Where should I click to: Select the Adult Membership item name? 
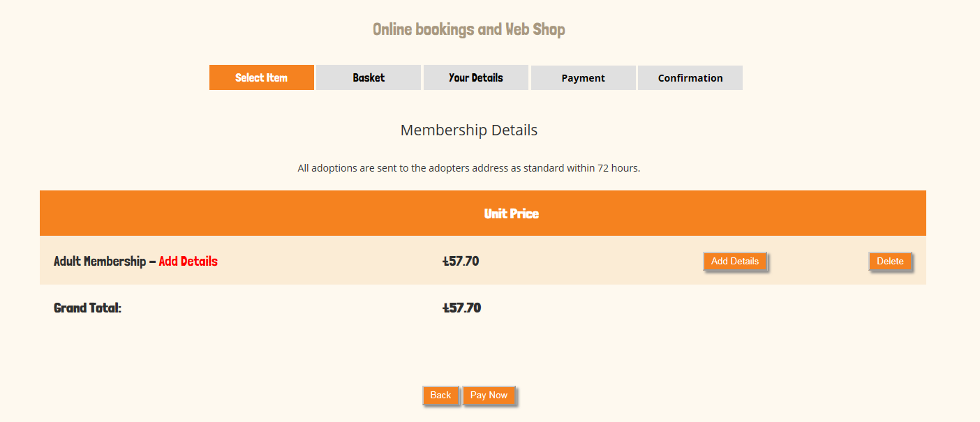pyautogui.click(x=99, y=262)
